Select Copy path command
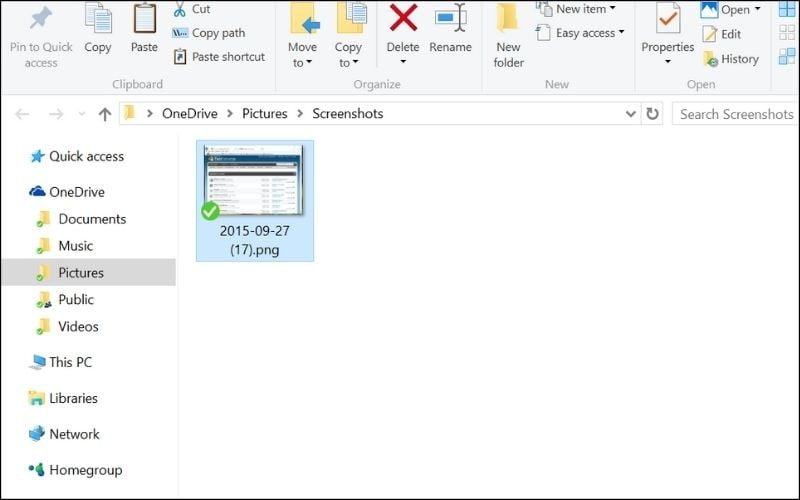Screen dimensions: 800x500 click(x=209, y=33)
